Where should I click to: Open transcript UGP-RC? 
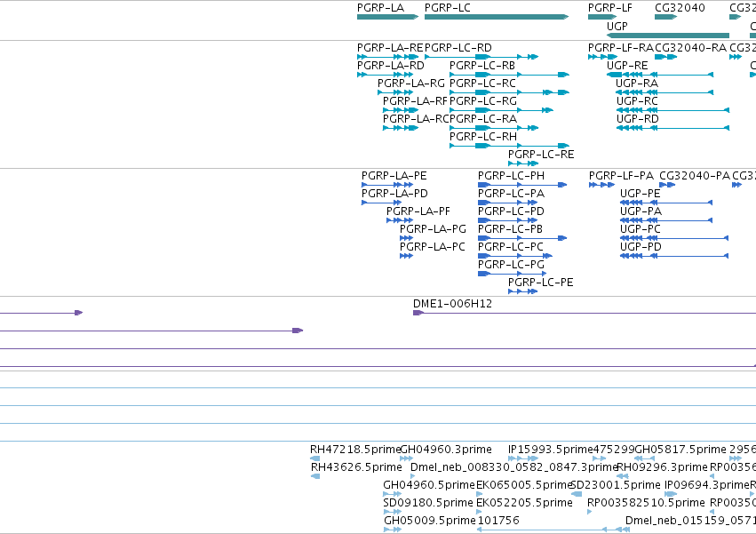(x=637, y=101)
